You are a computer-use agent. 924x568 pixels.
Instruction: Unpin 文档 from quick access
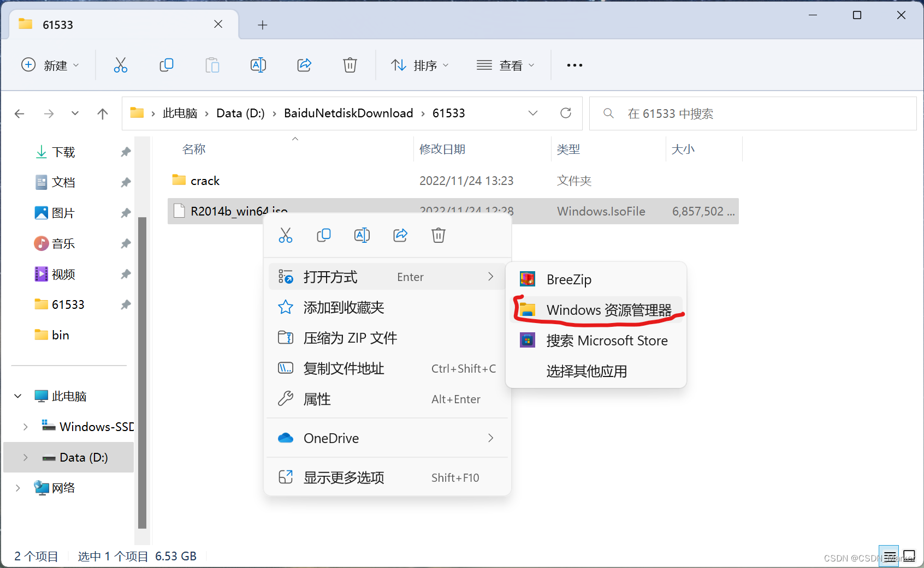tap(126, 182)
